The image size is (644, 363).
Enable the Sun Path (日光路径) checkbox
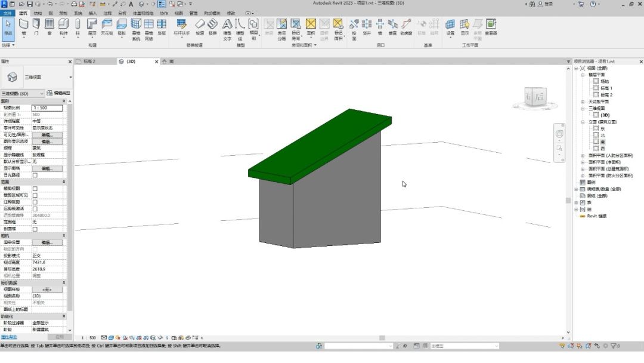[35, 175]
